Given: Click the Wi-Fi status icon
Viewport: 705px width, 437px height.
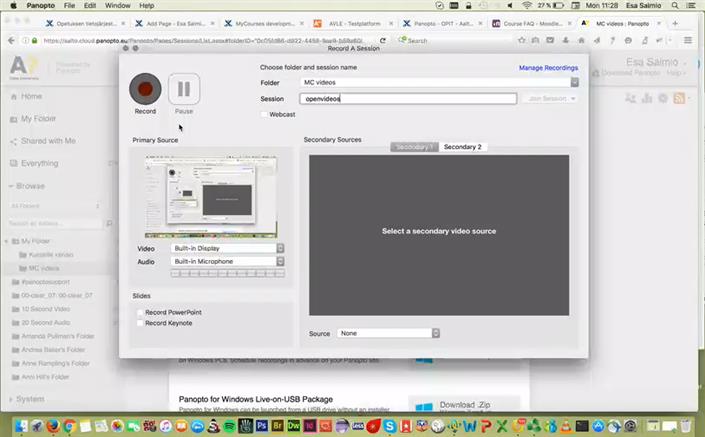Looking at the screenshot, I should click(527, 5).
